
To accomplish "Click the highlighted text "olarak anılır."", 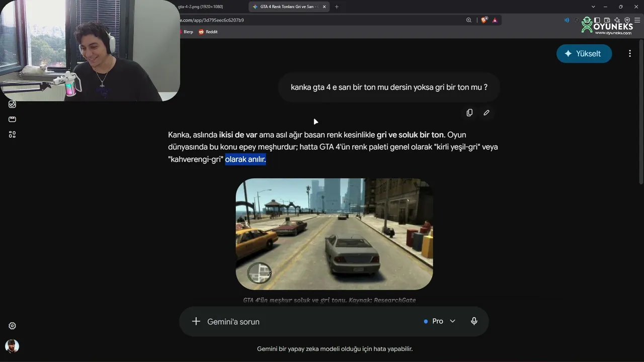I will tap(246, 159).
